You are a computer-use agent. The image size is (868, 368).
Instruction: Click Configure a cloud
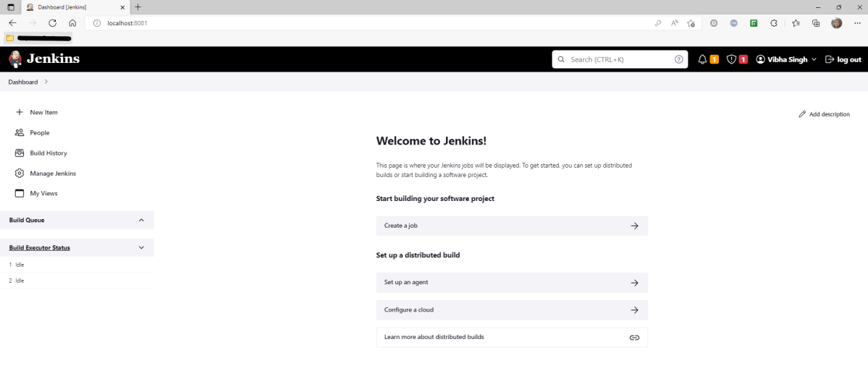[511, 310]
